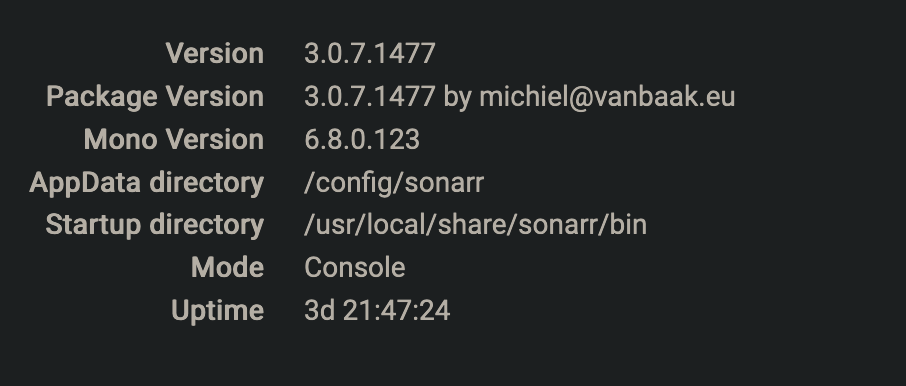
Task: Select the version number 3.0.7.1477
Action: pyautogui.click(x=370, y=53)
